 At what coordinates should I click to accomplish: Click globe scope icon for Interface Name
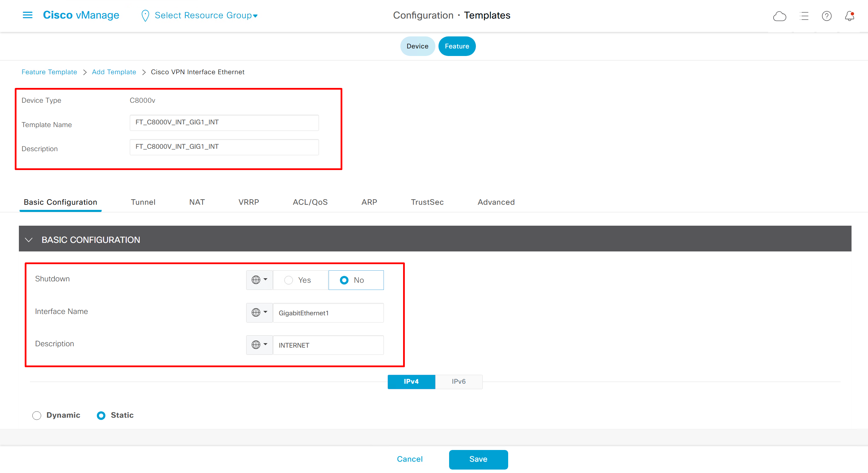[x=256, y=313]
